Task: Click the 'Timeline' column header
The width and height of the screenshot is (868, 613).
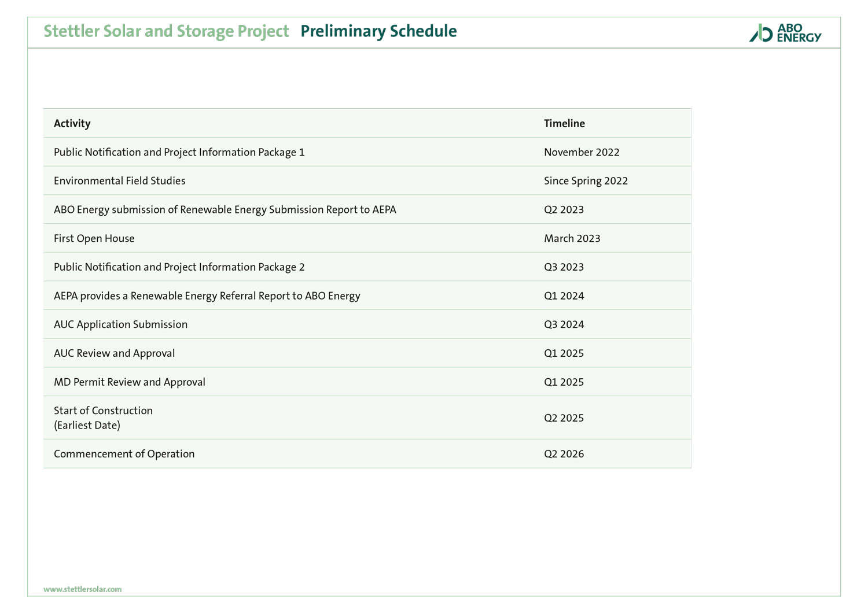Action: [x=564, y=123]
